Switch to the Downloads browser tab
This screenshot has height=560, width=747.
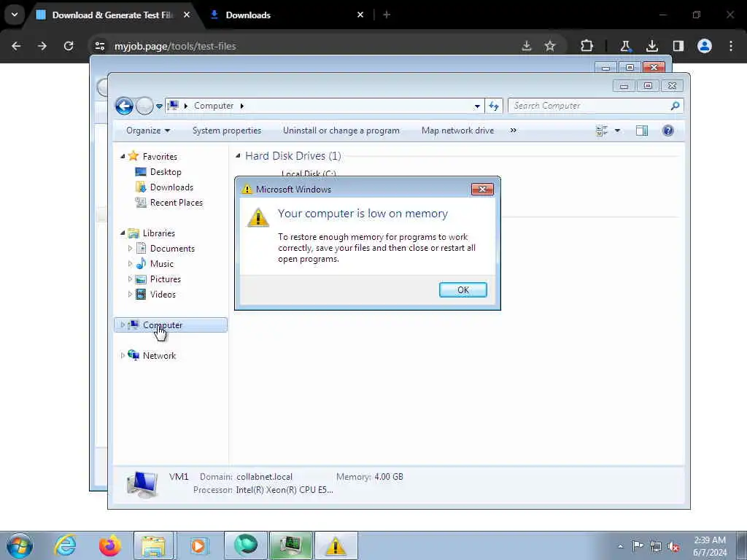[x=248, y=15]
